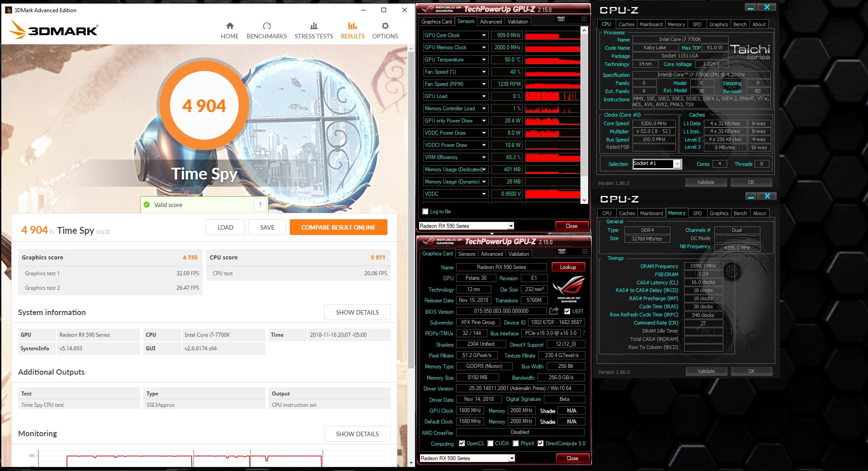868x471 pixels.
Task: Maximize the 3DMark window
Action: coord(384,10)
